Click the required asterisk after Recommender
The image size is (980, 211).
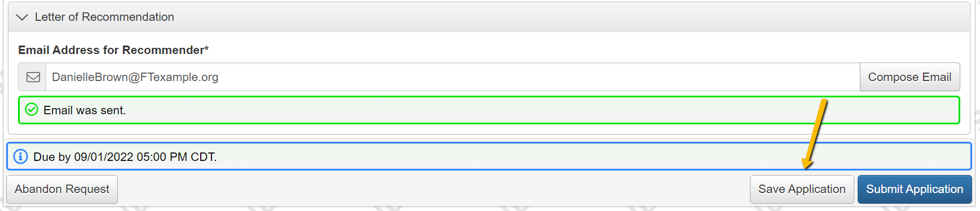pyautogui.click(x=206, y=49)
